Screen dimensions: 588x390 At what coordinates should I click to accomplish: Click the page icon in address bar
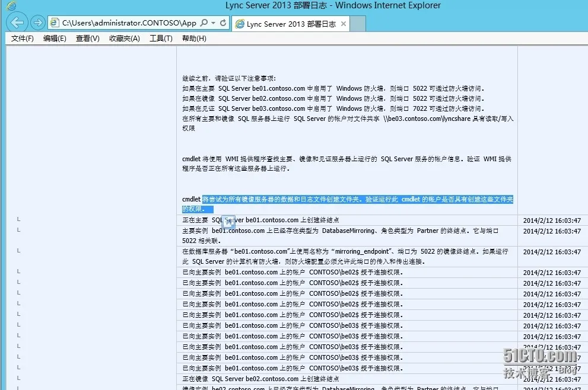(55, 23)
